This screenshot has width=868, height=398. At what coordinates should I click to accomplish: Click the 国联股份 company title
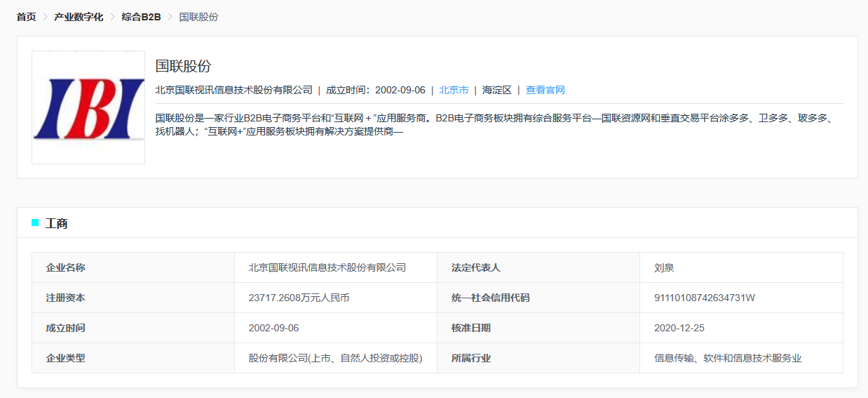point(183,66)
